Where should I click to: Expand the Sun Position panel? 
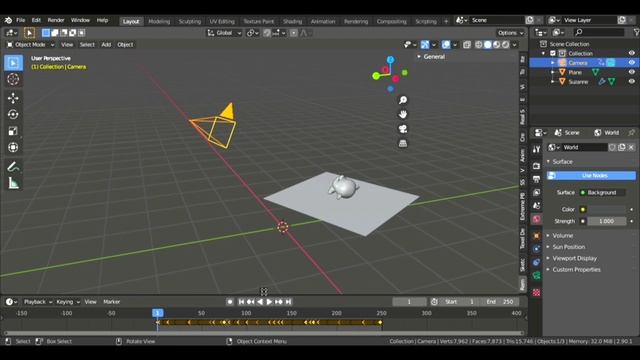pyautogui.click(x=568, y=247)
